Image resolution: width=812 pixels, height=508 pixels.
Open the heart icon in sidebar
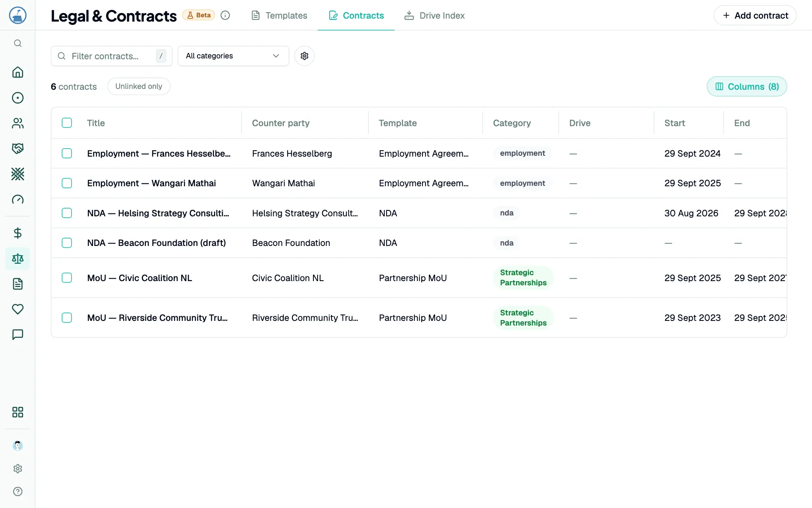pos(17,309)
